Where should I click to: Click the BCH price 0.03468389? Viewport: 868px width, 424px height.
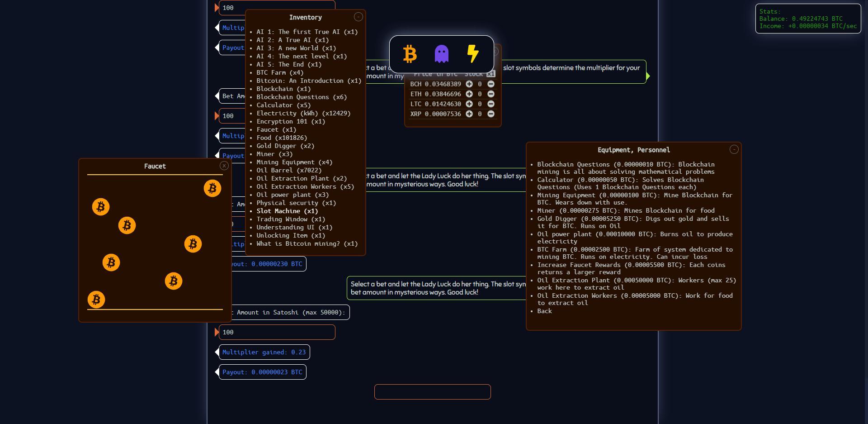tap(443, 84)
